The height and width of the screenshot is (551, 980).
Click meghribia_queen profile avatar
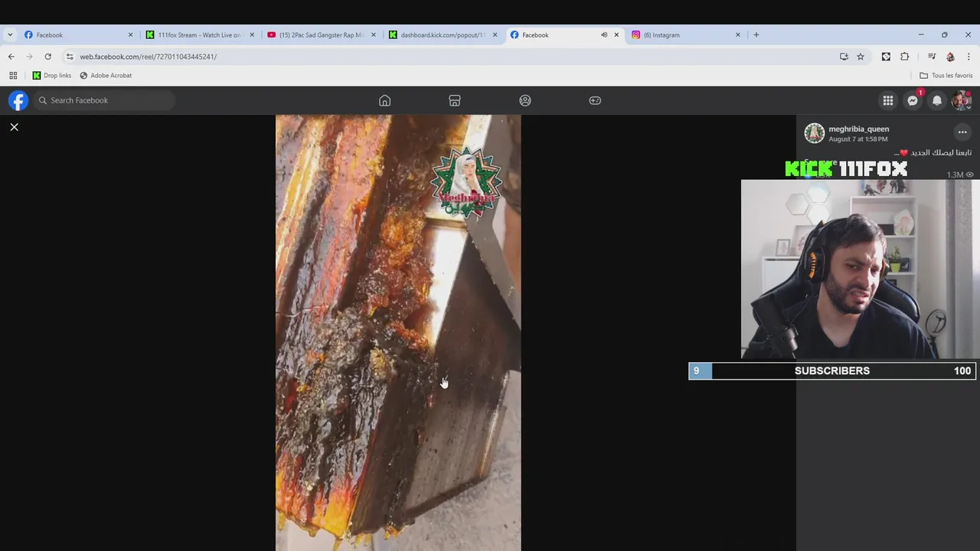(814, 133)
